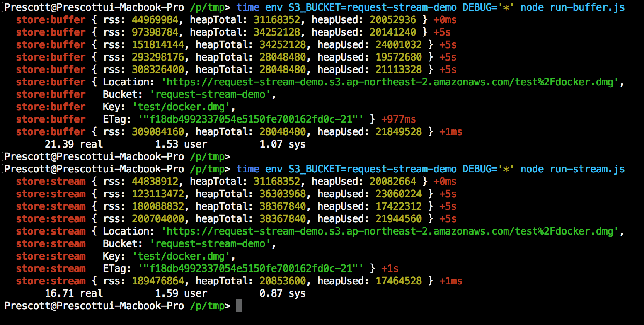Screen dimensions: 644x325
Task: Click heapTotal value 36303968
Action: pyautogui.click(x=283, y=194)
